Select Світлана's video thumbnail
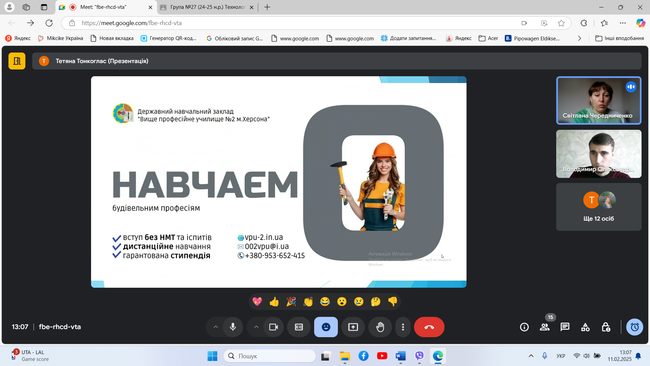The width and height of the screenshot is (650, 366). tap(599, 100)
